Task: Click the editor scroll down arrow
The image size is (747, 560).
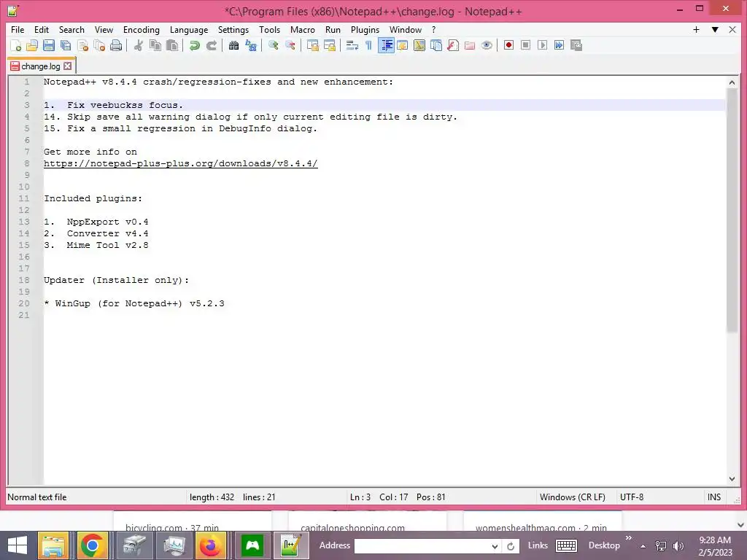Action: click(x=732, y=479)
